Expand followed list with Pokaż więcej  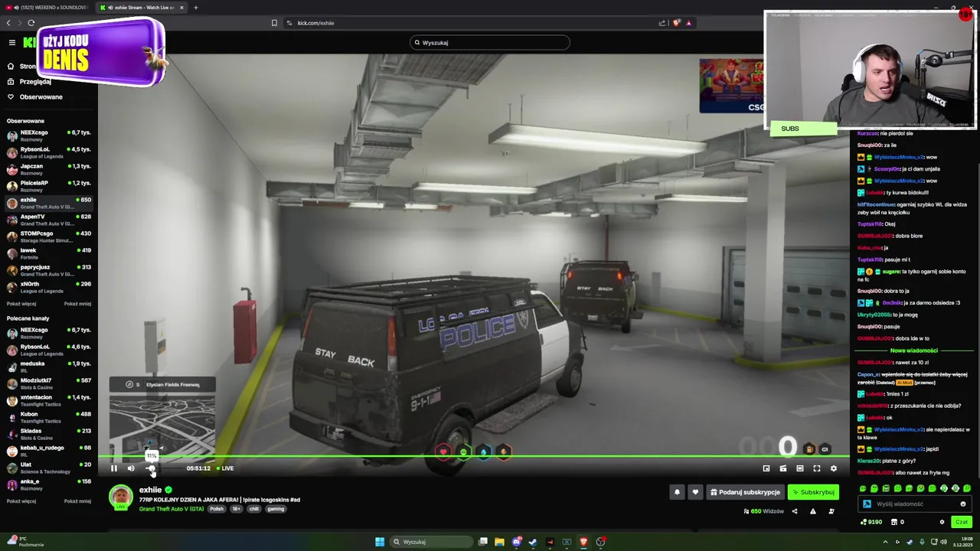coord(21,304)
